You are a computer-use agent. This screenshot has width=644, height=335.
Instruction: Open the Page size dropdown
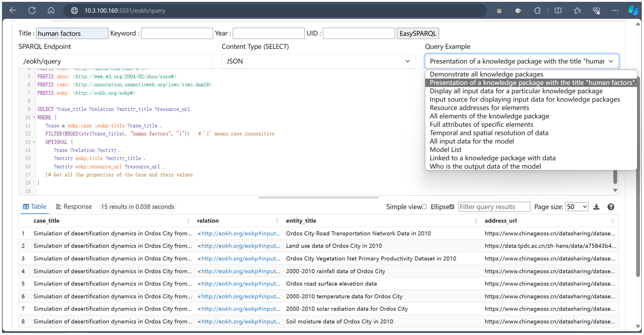click(577, 207)
